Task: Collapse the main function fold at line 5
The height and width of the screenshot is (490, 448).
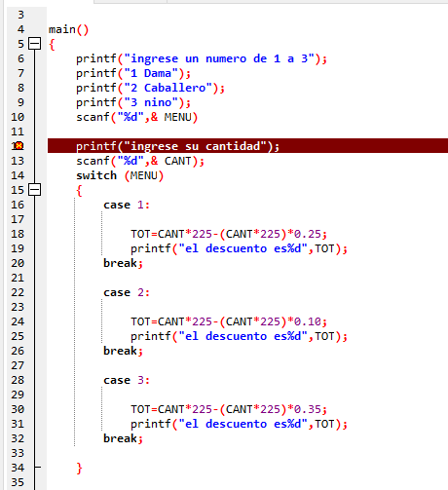Action: point(34,44)
